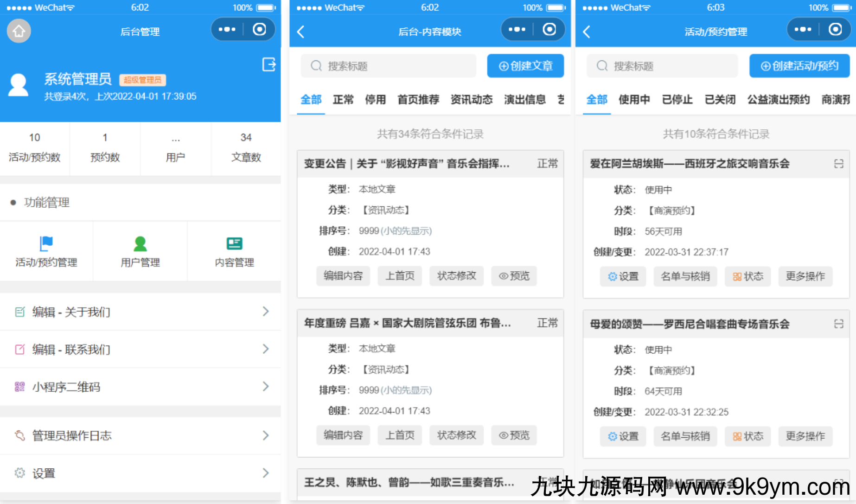856x504 pixels.
Task: Select the 已停止 activity tab
Action: (677, 100)
